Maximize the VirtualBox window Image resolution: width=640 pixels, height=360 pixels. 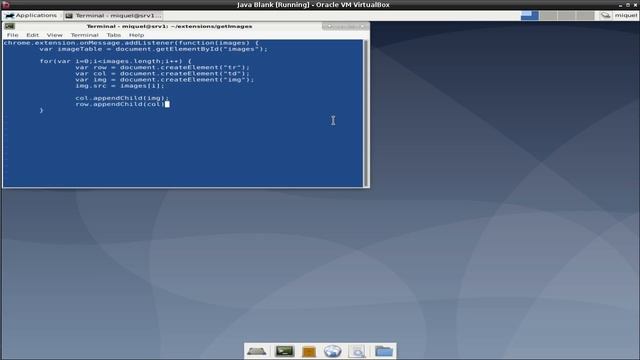click(x=628, y=5)
